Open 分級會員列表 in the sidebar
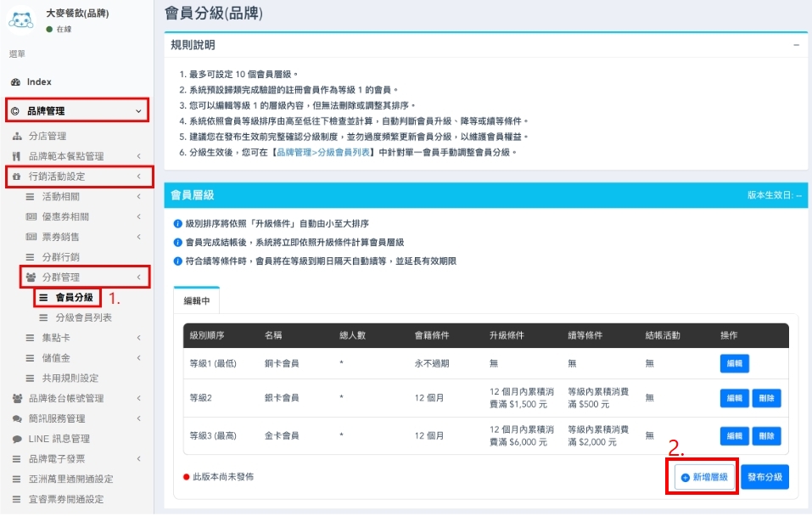This screenshot has width=812, height=516. coord(83,317)
